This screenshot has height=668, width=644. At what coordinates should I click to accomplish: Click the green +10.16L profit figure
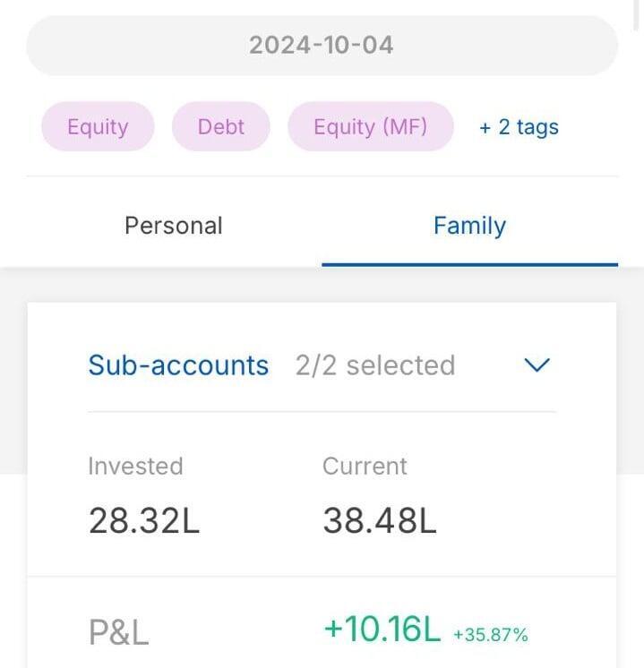[x=382, y=629]
